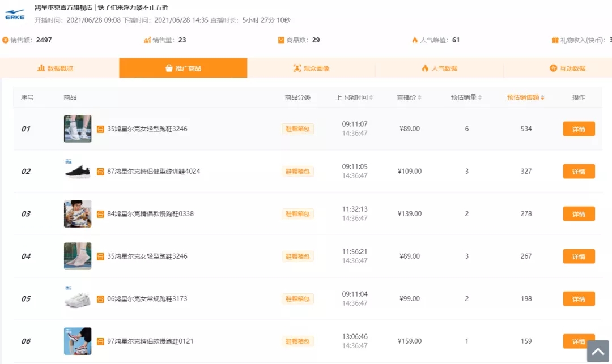Select the 推广商品 tab
The height and width of the screenshot is (364, 612).
(x=183, y=68)
